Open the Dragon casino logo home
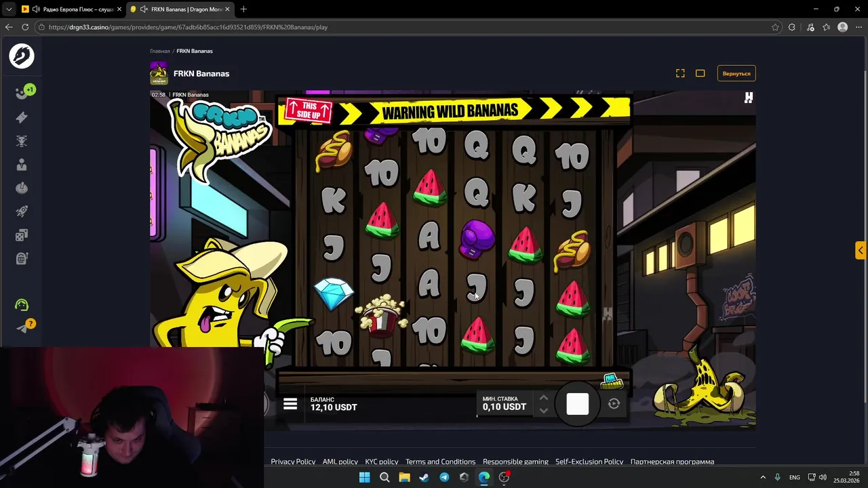Image resolution: width=868 pixels, height=488 pixels. click(22, 56)
